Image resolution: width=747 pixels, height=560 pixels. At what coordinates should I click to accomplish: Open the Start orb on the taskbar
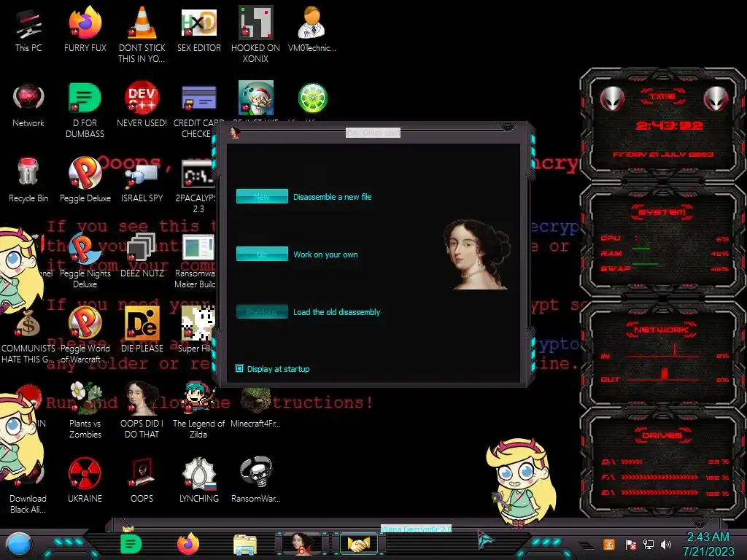click(19, 544)
